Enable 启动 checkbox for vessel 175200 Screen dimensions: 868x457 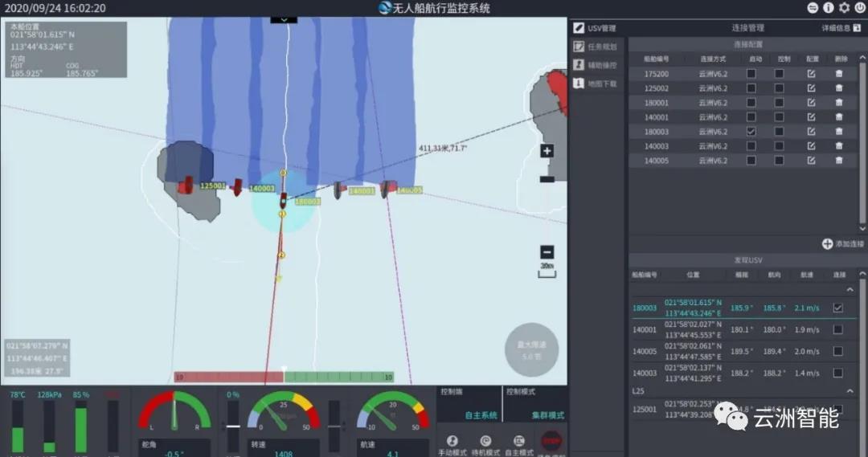751,74
